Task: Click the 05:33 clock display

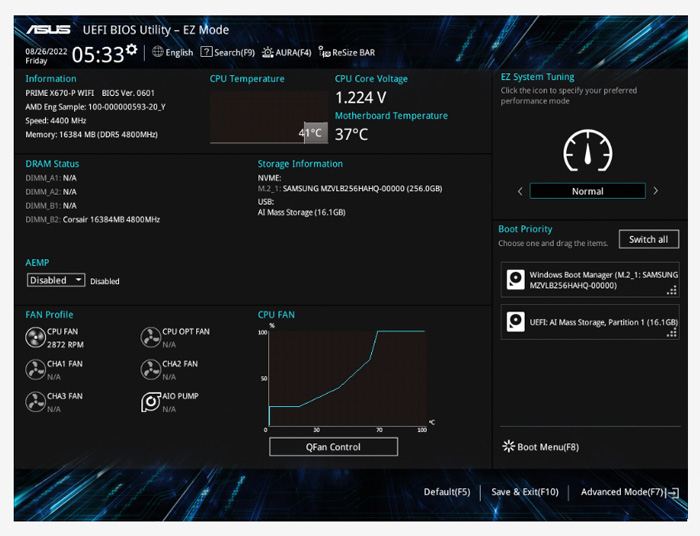Action: [x=98, y=55]
